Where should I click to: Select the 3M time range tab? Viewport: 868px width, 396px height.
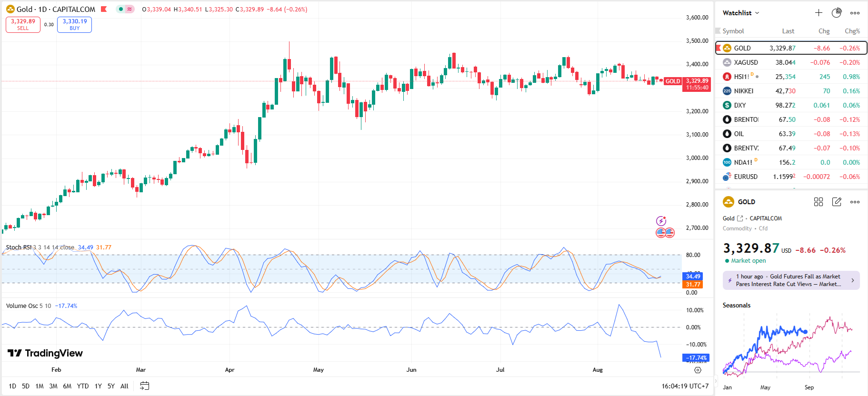(53, 386)
